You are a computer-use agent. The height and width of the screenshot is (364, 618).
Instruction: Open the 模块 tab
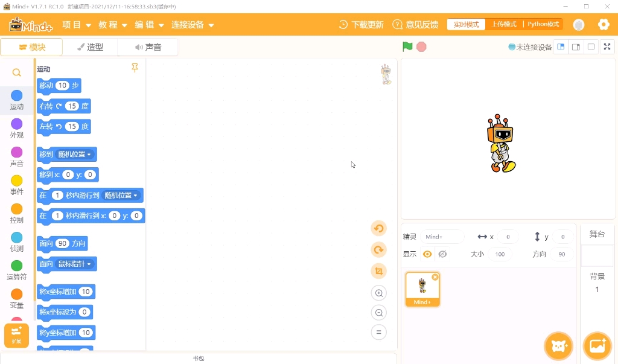tap(31, 47)
